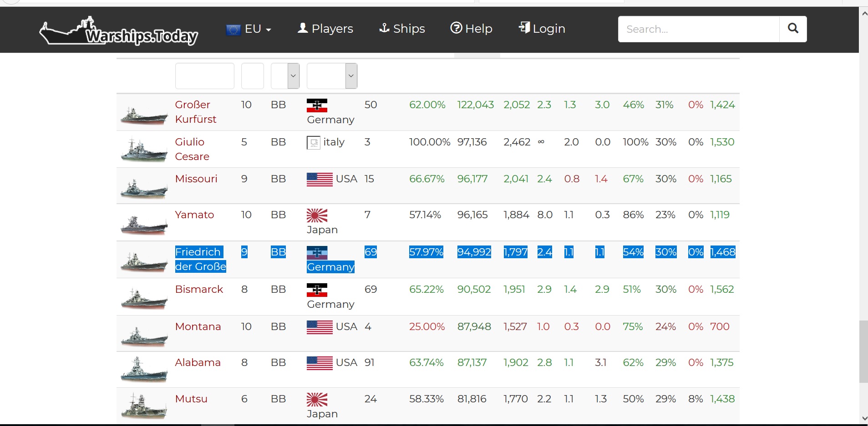Click damage value 96,165 for Yamato
This screenshot has width=868, height=426.
pos(472,215)
